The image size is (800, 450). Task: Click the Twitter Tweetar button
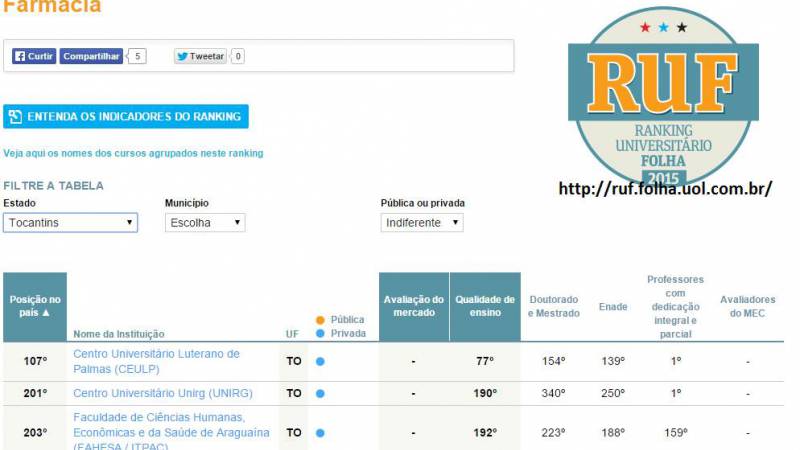click(x=200, y=57)
